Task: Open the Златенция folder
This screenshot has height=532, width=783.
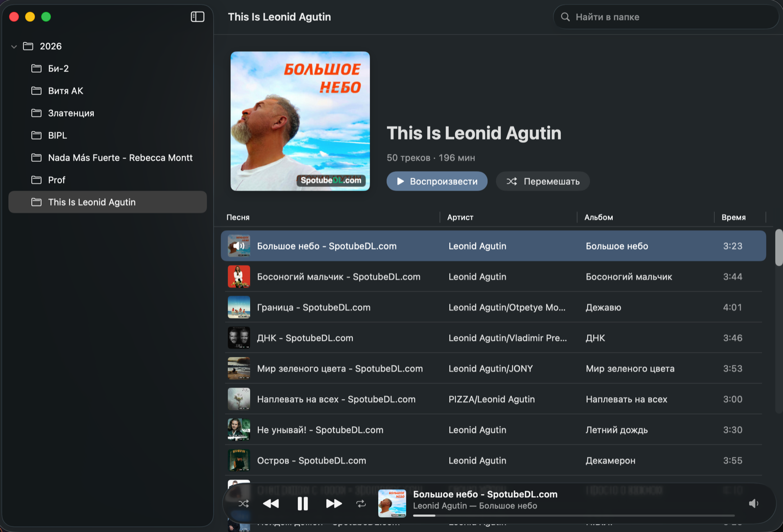Action: coord(108,113)
